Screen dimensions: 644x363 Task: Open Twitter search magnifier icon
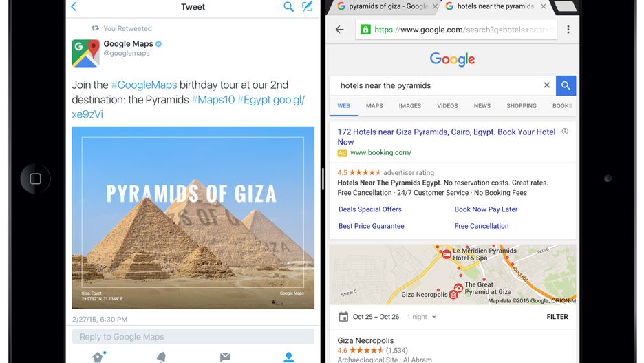(289, 7)
